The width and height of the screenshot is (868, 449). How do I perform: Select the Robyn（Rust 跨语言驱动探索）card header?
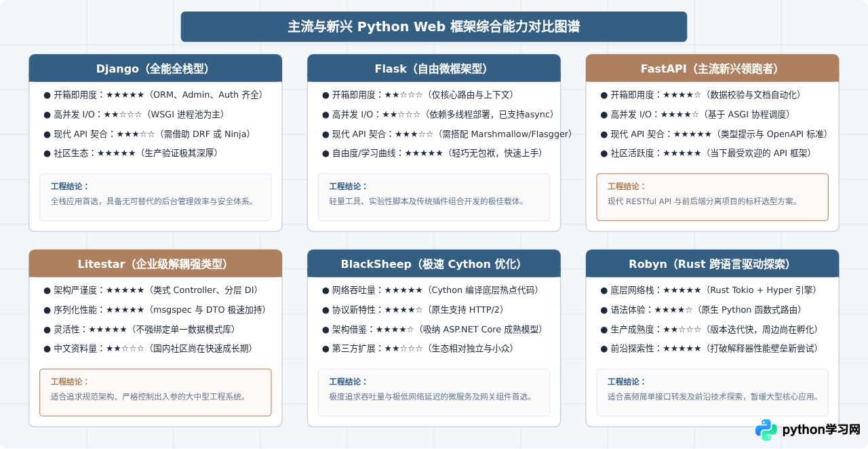click(712, 264)
